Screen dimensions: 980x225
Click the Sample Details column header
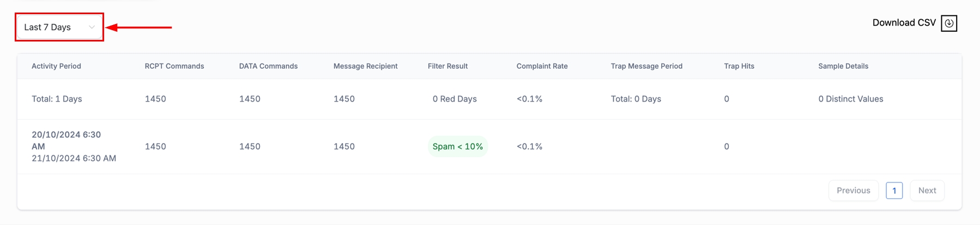(x=843, y=66)
